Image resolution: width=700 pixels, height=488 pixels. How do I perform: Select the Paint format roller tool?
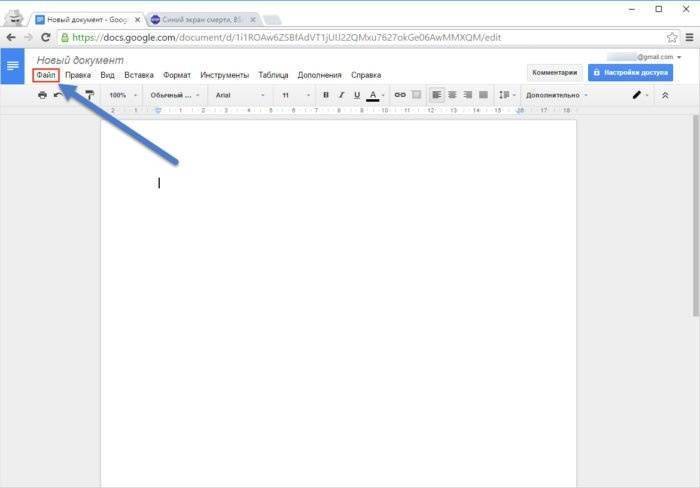(x=89, y=95)
